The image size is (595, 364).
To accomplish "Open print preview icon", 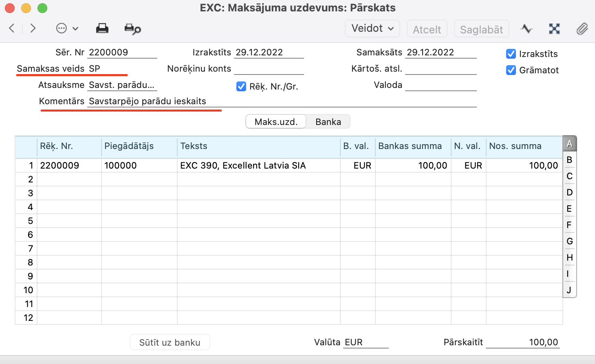I will click(x=132, y=29).
